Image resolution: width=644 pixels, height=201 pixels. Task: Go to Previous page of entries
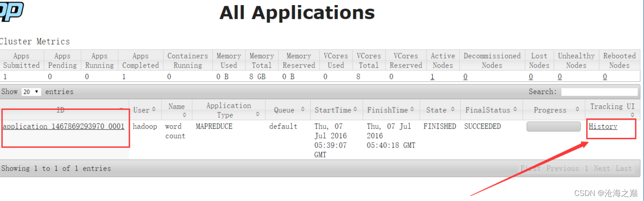click(x=563, y=168)
